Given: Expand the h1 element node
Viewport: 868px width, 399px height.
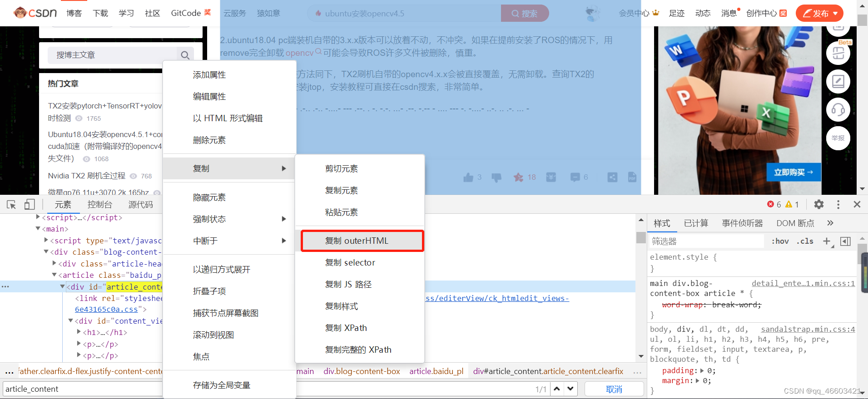Looking at the screenshot, I should point(79,332).
